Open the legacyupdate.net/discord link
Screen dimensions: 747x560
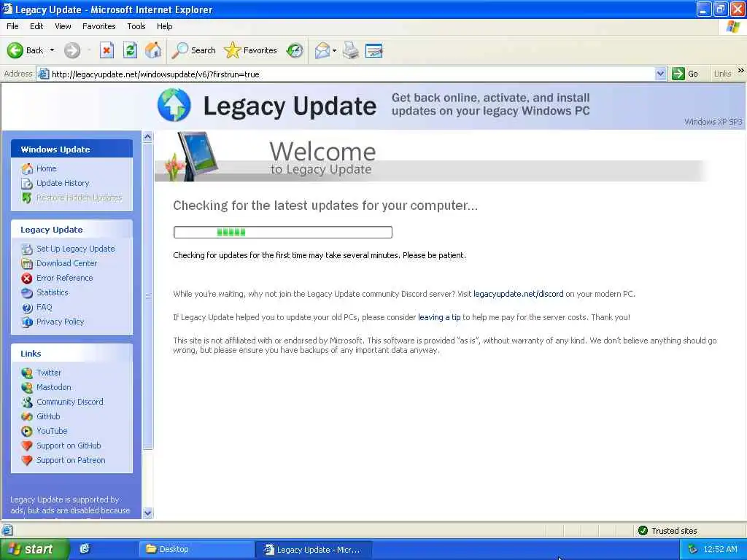(x=519, y=295)
